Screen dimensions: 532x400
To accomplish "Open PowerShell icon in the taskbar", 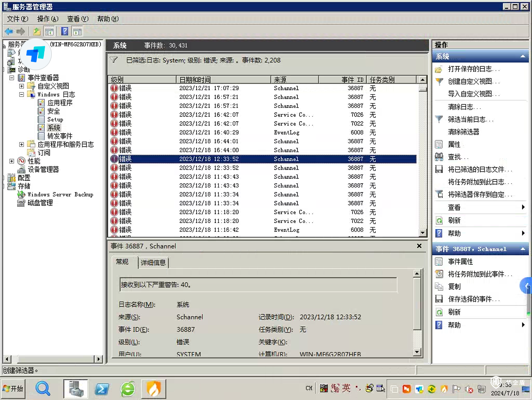I will (x=102, y=389).
